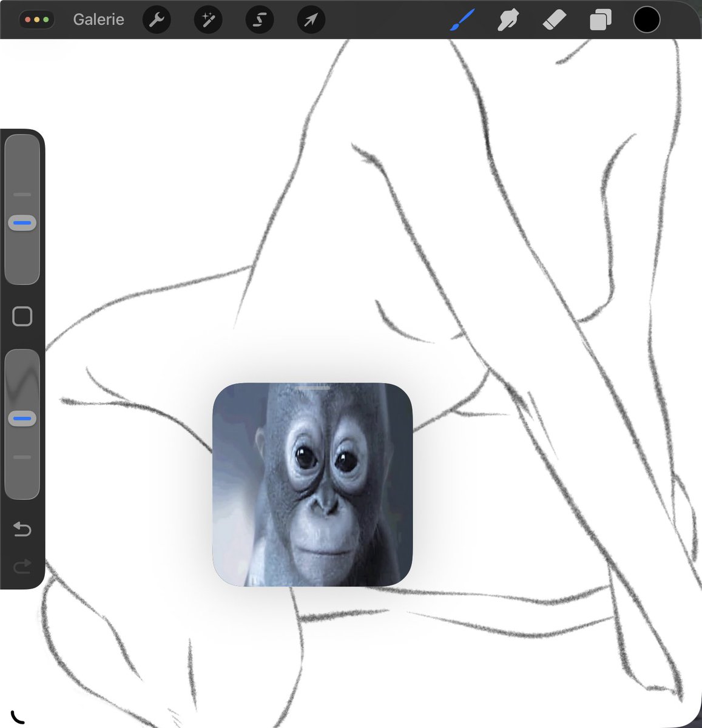Select the Brush tool
Screen dimensions: 702x728
coord(462,20)
